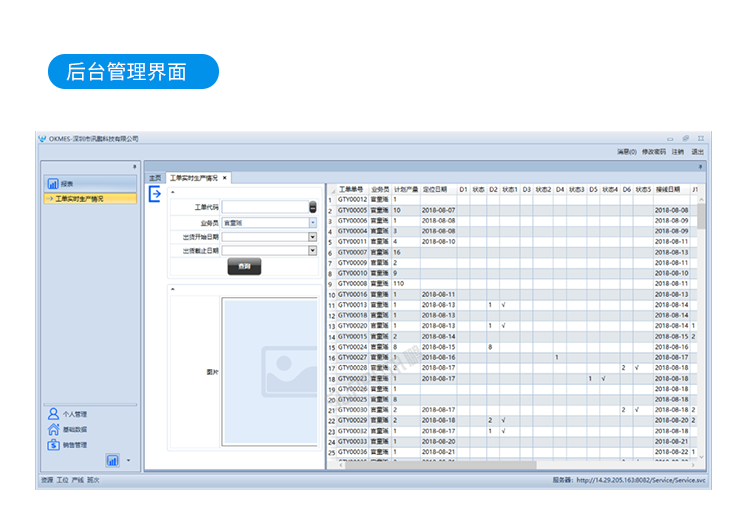This screenshot has width=750, height=516.
Task: Click the 工单代码 text input field
Action: 264,207
